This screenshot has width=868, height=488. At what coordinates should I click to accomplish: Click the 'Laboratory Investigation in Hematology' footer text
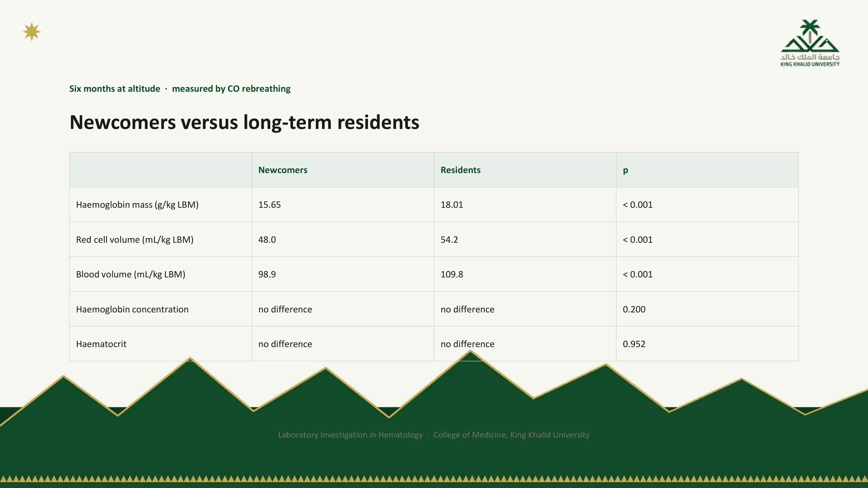(x=350, y=435)
